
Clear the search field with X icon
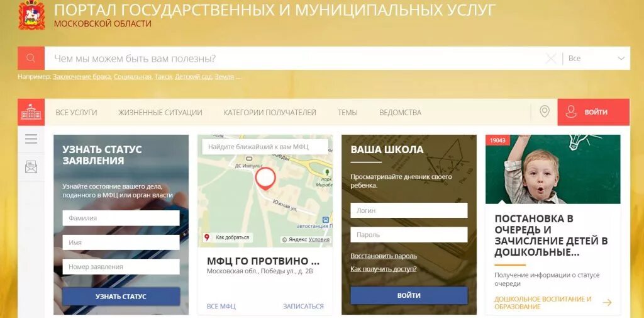[551, 59]
